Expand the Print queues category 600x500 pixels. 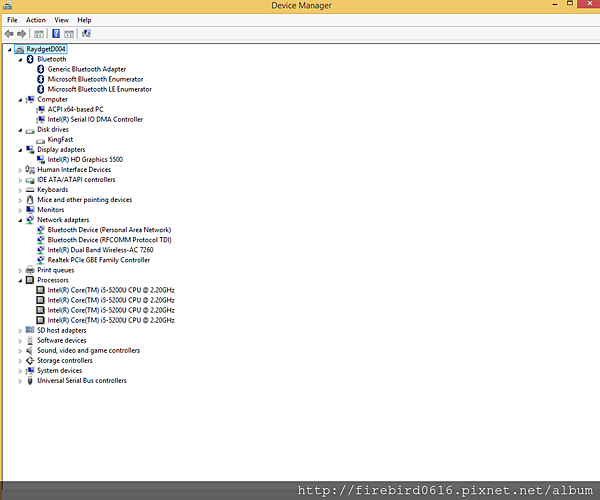click(20, 271)
